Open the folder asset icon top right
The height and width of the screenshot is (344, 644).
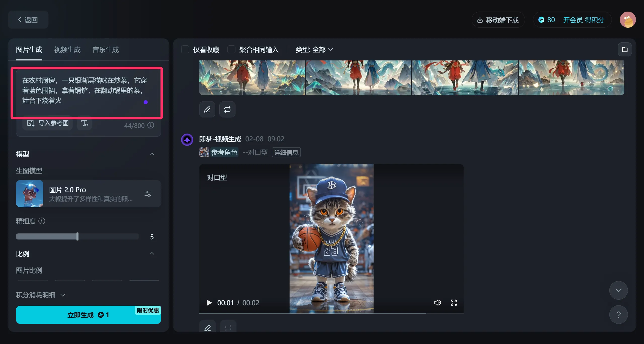coord(625,49)
